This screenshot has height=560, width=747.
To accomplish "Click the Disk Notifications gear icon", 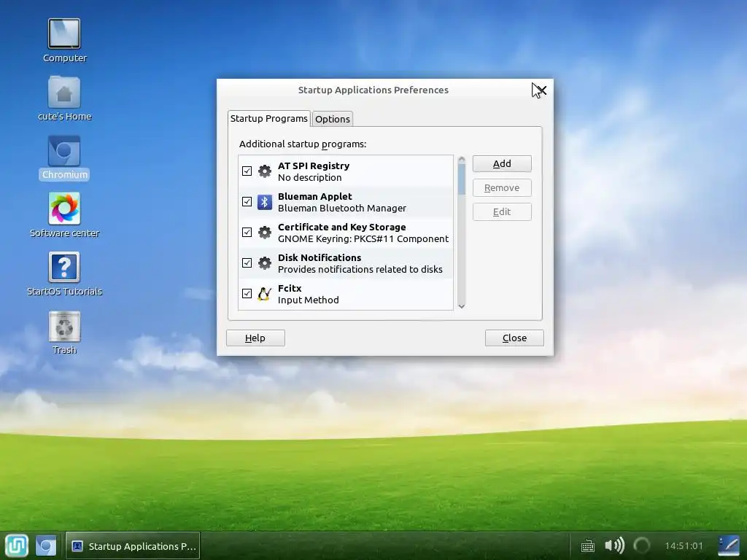I will [x=264, y=262].
